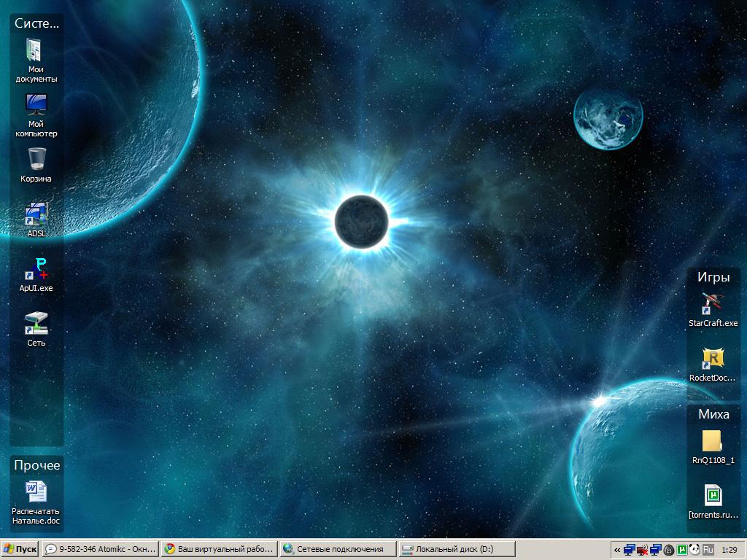This screenshot has width=747, height=560.
Task: Open the Ru language indicator in tray
Action: [708, 550]
